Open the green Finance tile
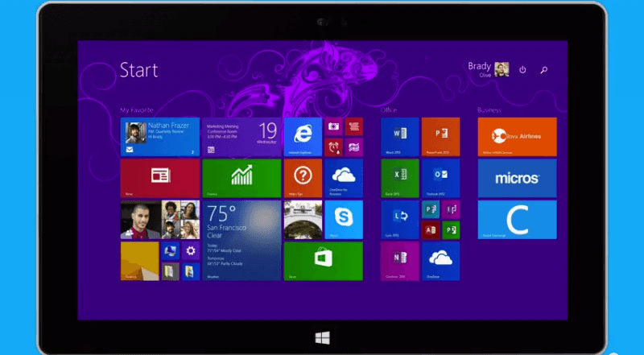 point(242,179)
